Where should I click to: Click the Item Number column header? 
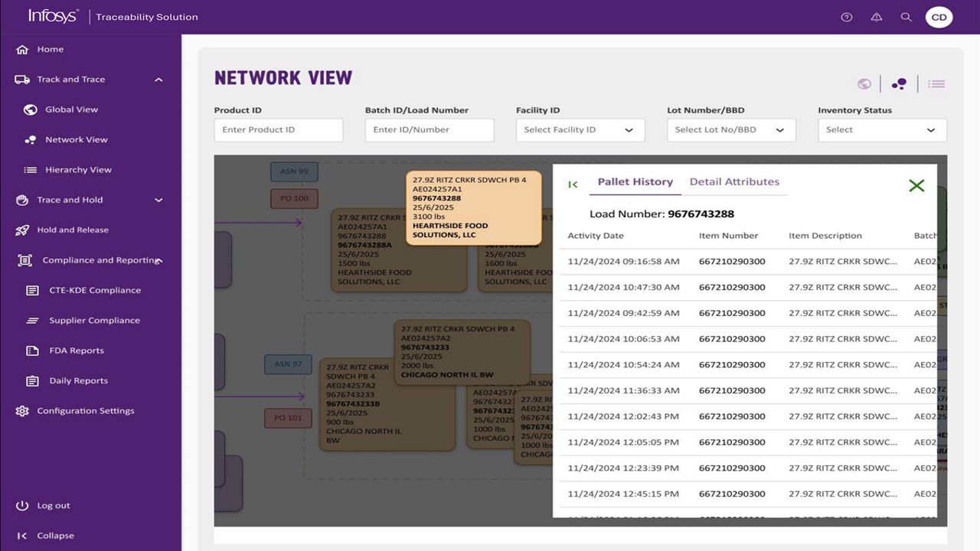(729, 236)
